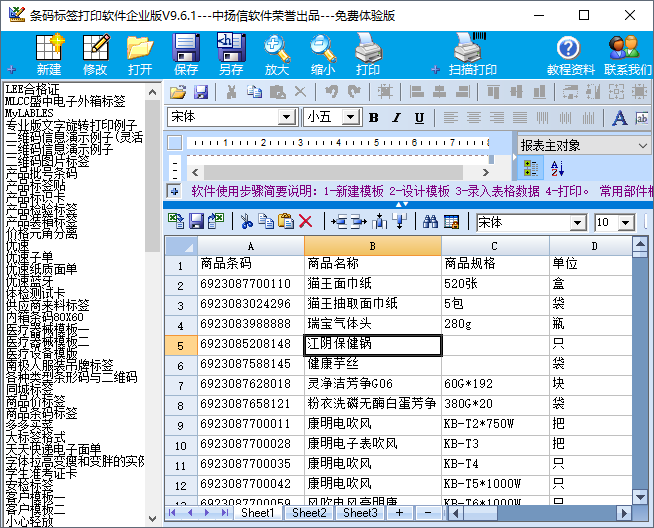Click cell KB-T3 in column C
This screenshot has width=654, height=528.
tap(495, 444)
